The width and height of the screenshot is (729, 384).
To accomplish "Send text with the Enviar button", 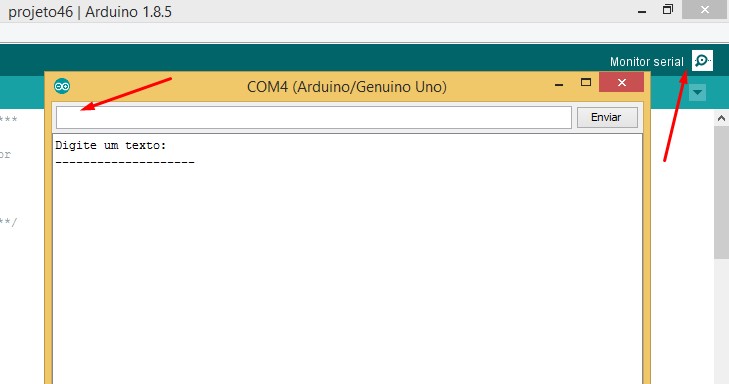I will 607,117.
